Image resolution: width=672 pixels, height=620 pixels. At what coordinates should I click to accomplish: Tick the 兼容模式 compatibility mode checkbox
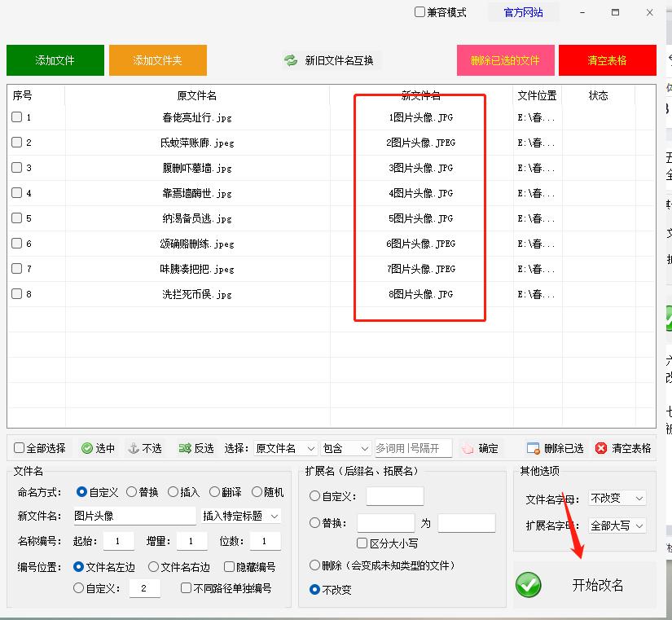pos(420,12)
